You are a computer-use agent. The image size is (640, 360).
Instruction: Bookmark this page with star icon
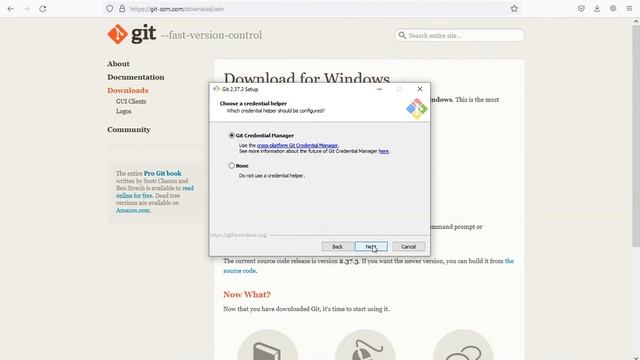(x=514, y=9)
